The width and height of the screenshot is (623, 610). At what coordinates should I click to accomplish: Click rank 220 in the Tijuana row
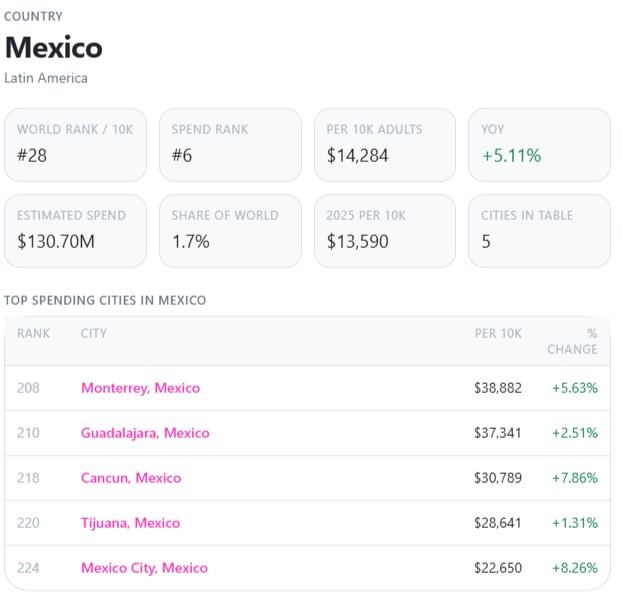point(28,523)
